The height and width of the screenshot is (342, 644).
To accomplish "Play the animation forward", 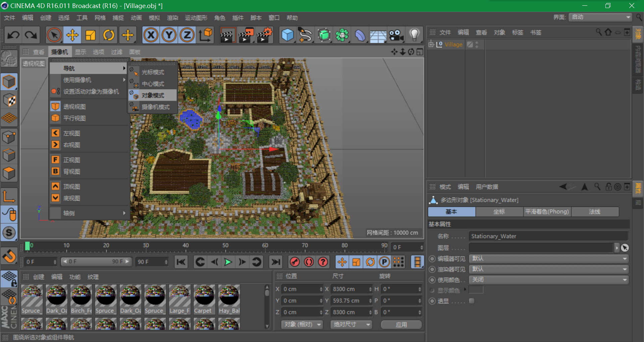I will pyautogui.click(x=228, y=262).
